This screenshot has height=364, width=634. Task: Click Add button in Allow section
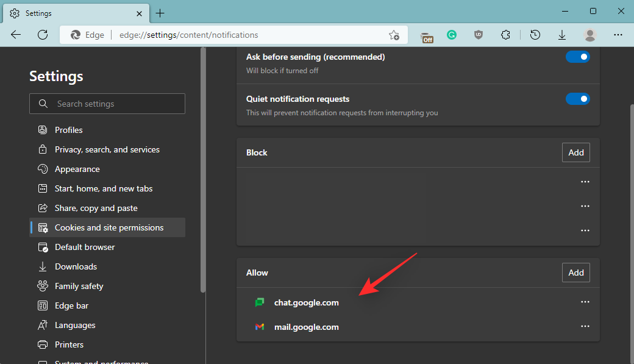(x=575, y=273)
